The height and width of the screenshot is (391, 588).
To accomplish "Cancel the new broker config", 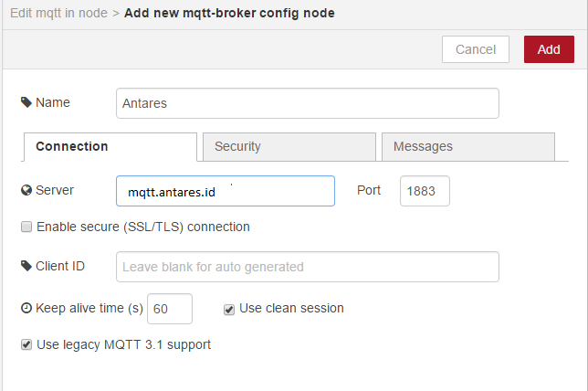I will tap(475, 49).
